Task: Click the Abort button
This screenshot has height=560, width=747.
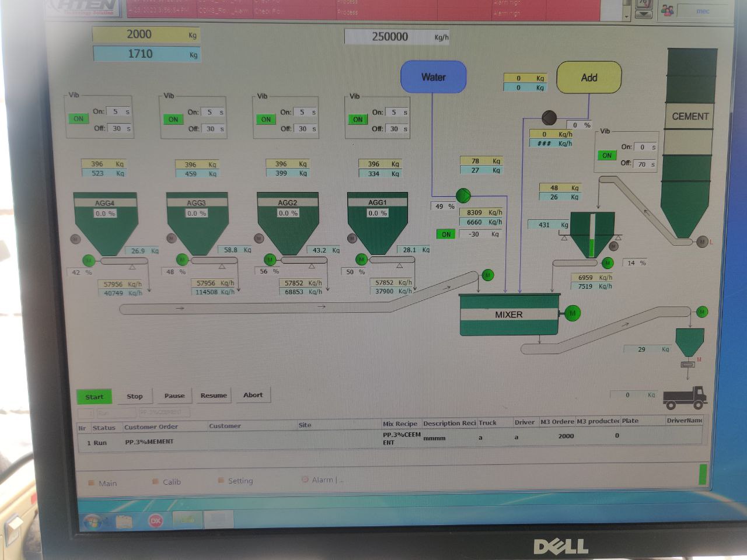Action: pos(253,395)
